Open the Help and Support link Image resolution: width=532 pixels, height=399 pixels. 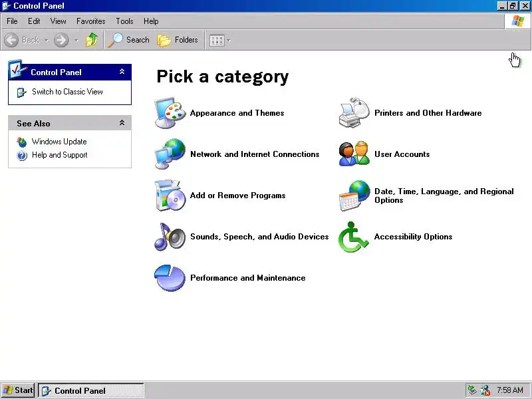60,155
